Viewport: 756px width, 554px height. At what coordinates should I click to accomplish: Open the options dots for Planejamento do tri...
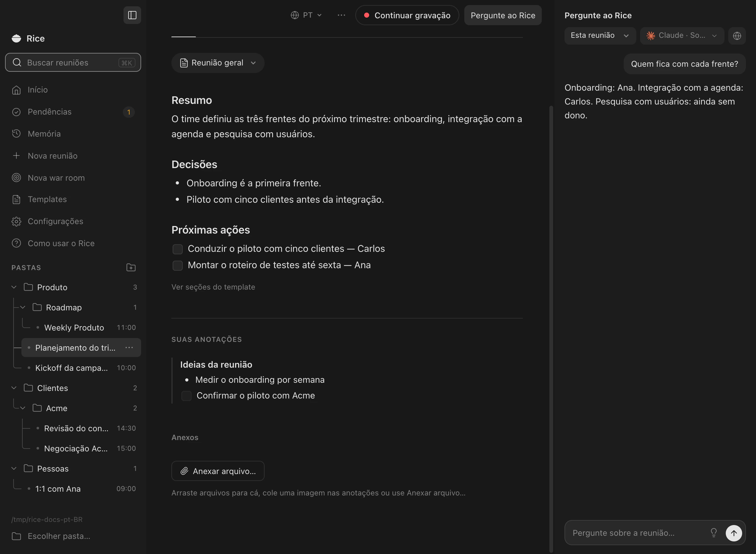tap(129, 348)
